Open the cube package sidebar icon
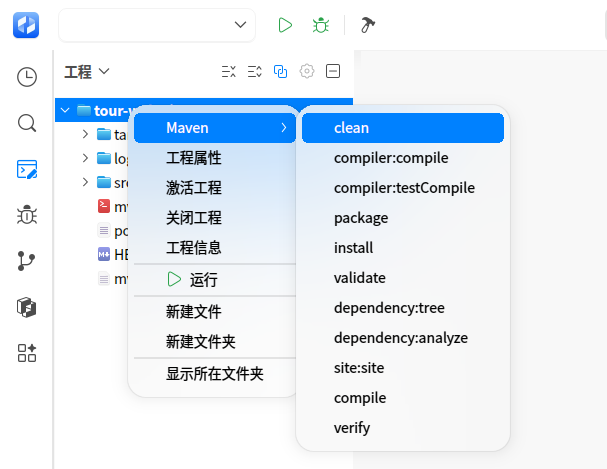Image resolution: width=607 pixels, height=469 pixels. 27,307
